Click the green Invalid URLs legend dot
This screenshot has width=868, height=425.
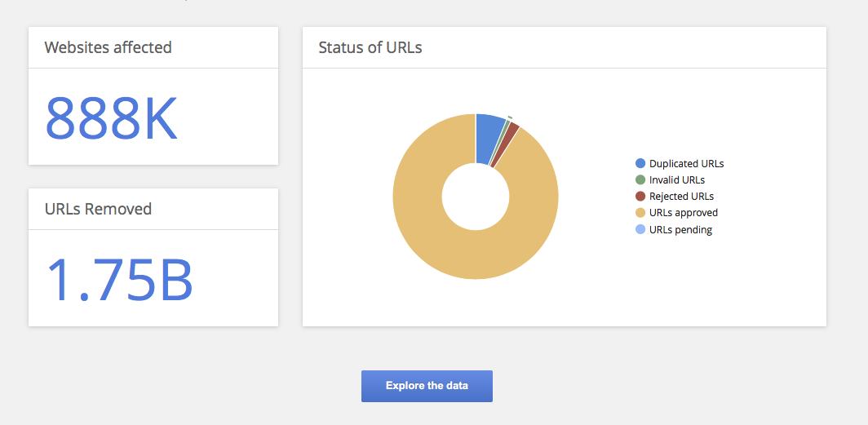(640, 179)
